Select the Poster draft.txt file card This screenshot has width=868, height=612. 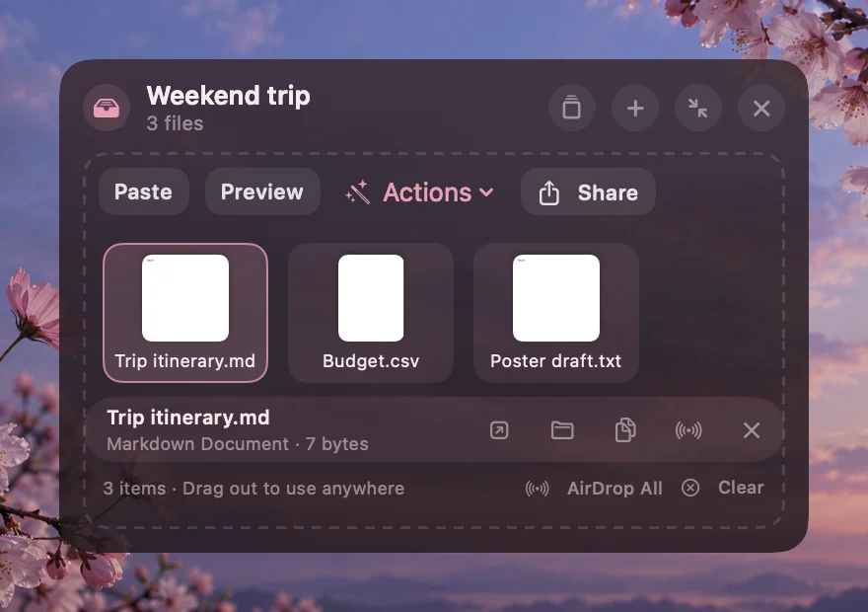click(x=555, y=312)
